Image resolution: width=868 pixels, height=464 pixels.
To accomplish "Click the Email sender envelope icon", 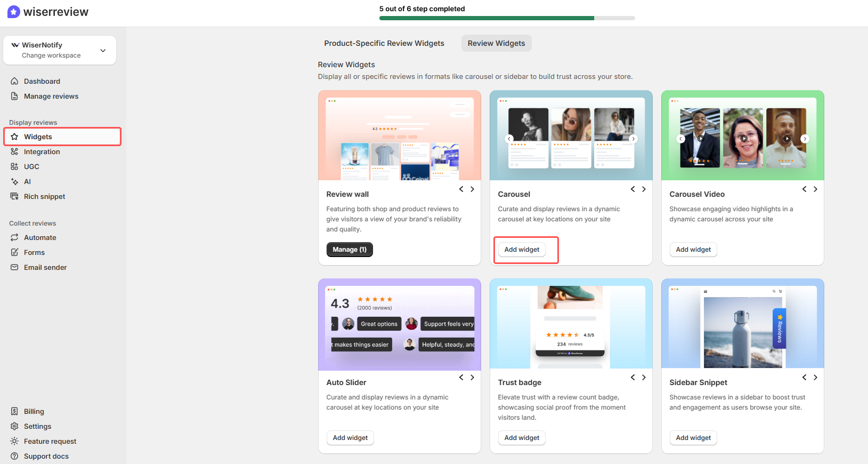I will tap(14, 267).
